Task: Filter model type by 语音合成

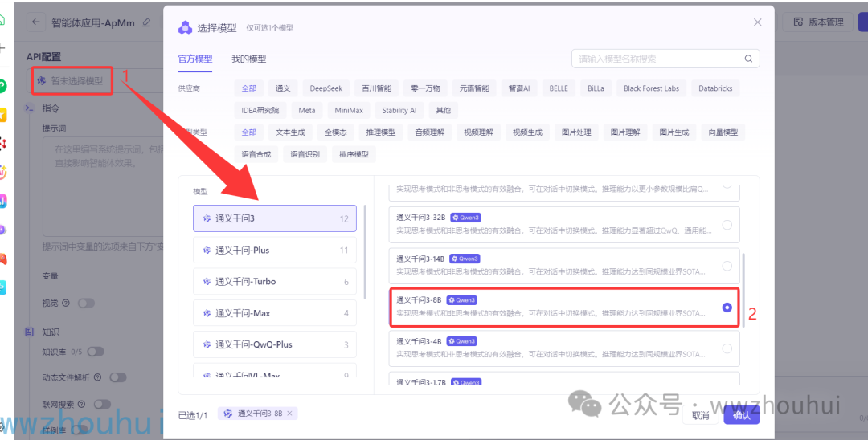Action: pyautogui.click(x=256, y=154)
